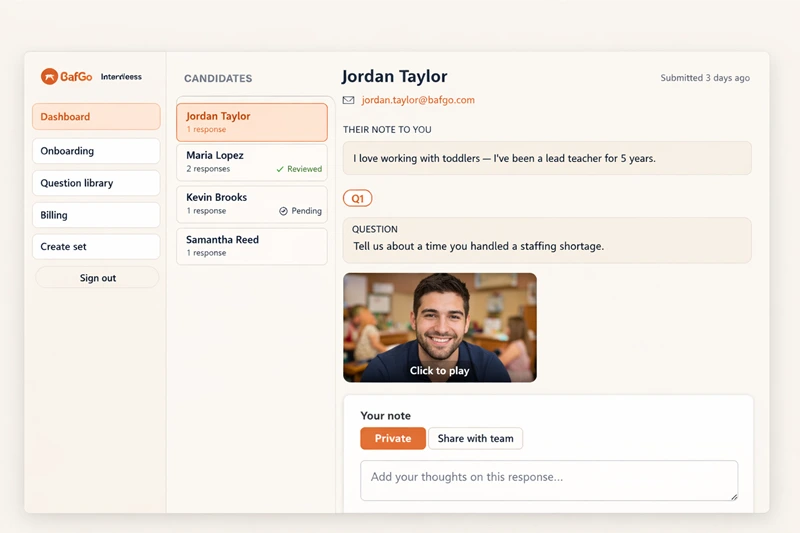The height and width of the screenshot is (533, 800).
Task: Click the 2 responses text under Maria Lopez
Action: click(208, 169)
